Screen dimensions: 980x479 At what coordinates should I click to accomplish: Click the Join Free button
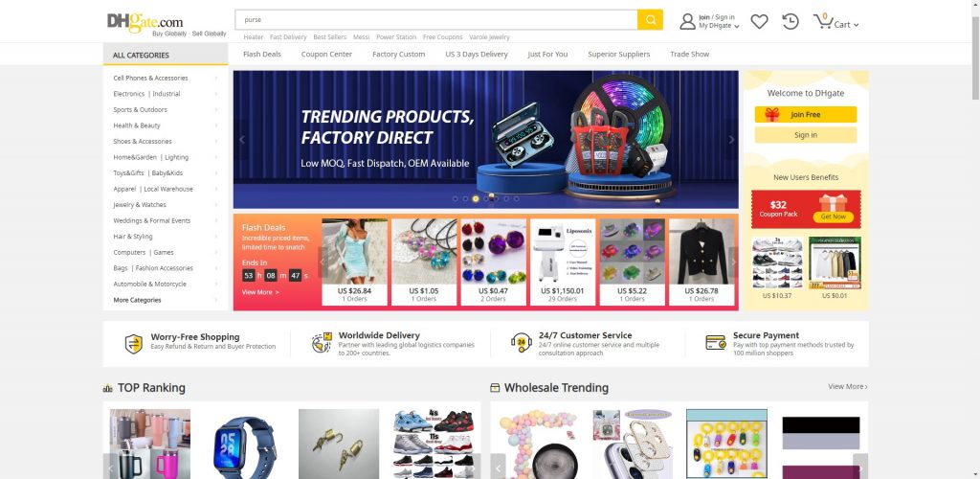(806, 114)
